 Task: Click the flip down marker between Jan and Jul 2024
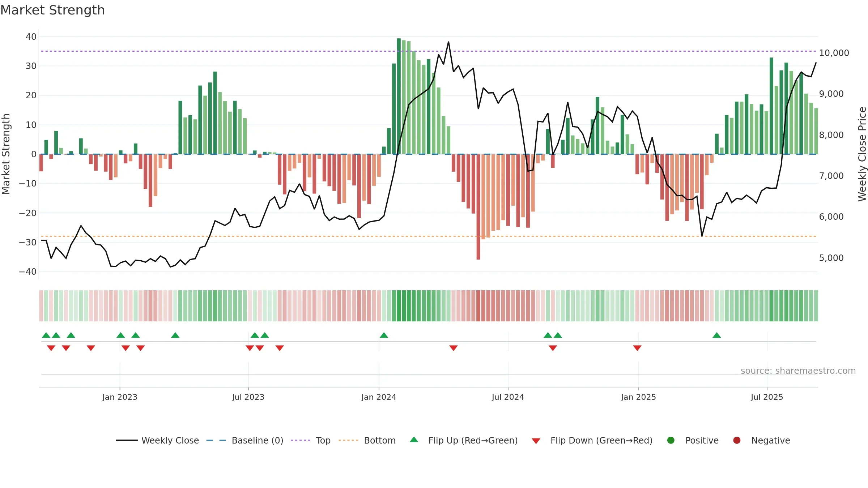tap(454, 348)
